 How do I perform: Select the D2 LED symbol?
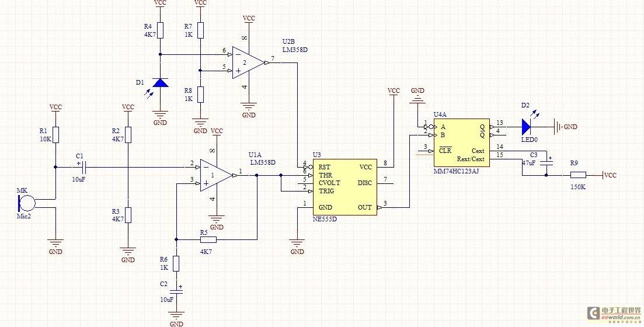coord(527,126)
